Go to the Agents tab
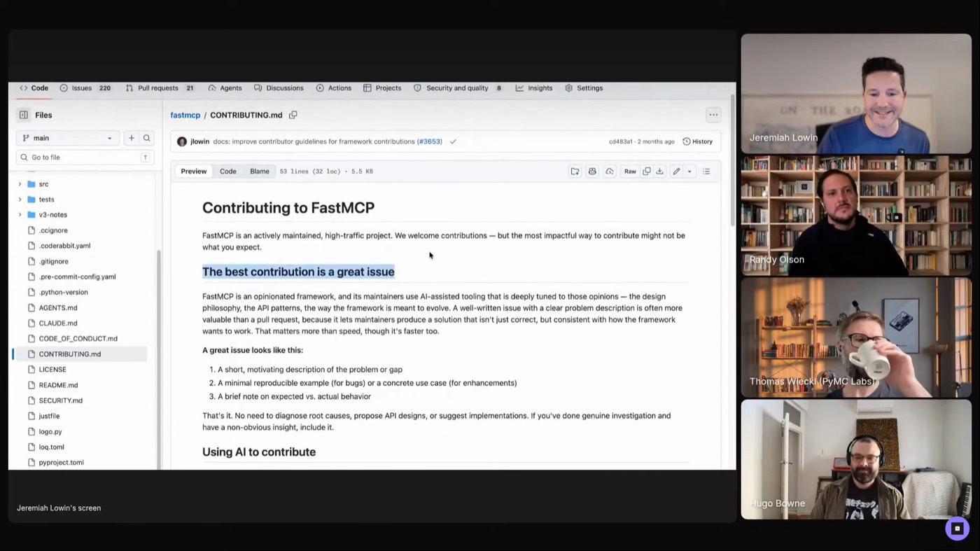Screen dimensions: 980x551 pyautogui.click(x=225, y=88)
